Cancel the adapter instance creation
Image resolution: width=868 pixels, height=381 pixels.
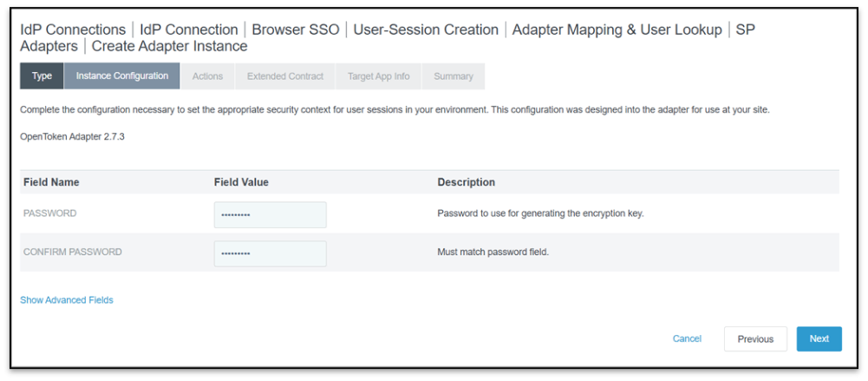coord(687,338)
